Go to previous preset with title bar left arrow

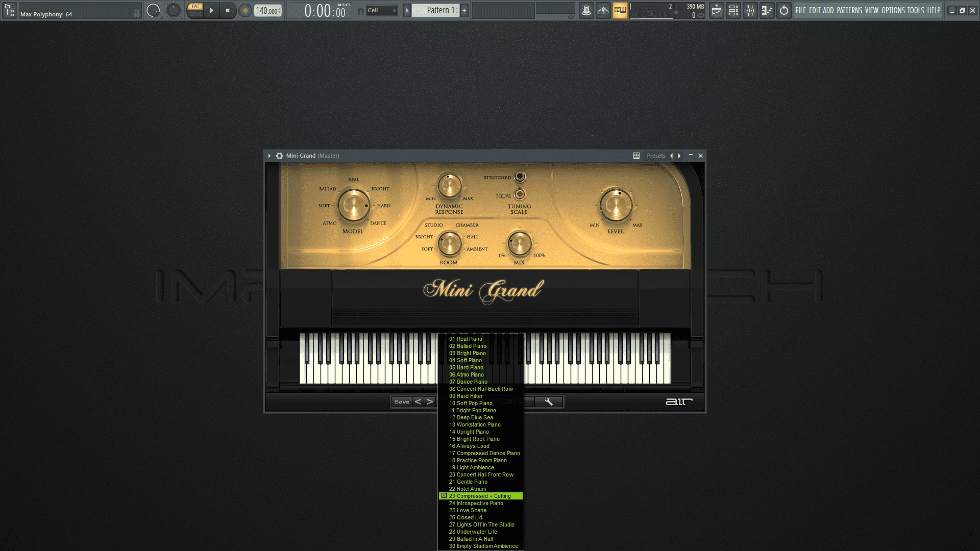point(671,156)
